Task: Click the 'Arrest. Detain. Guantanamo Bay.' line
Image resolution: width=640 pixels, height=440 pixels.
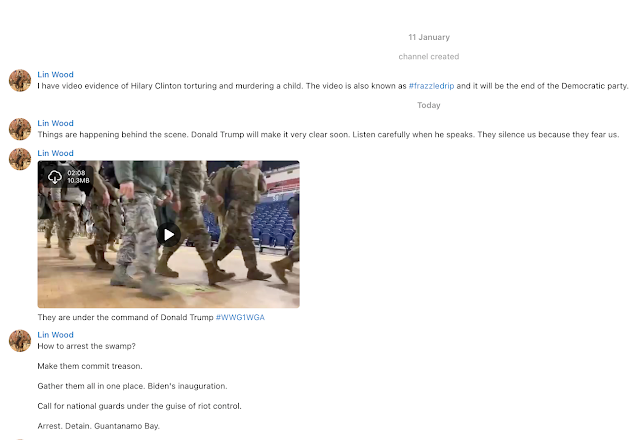Action: (x=98, y=426)
